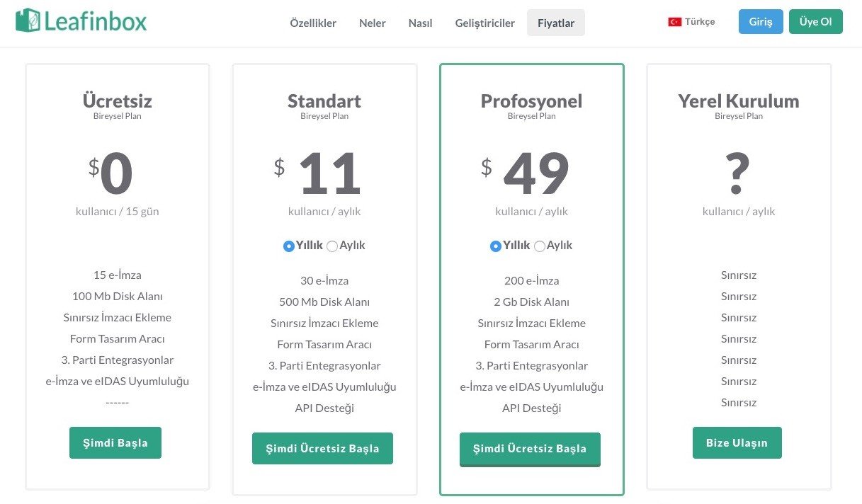Click the Bize Ulaşın button

tap(737, 442)
